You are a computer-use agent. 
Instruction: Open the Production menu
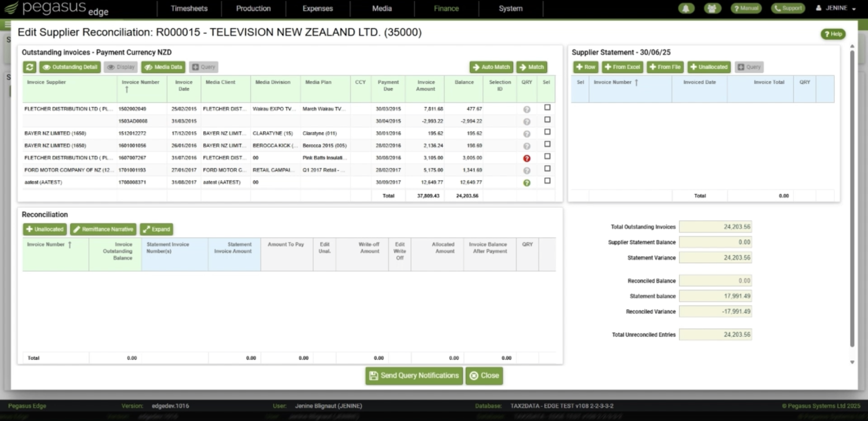click(253, 8)
